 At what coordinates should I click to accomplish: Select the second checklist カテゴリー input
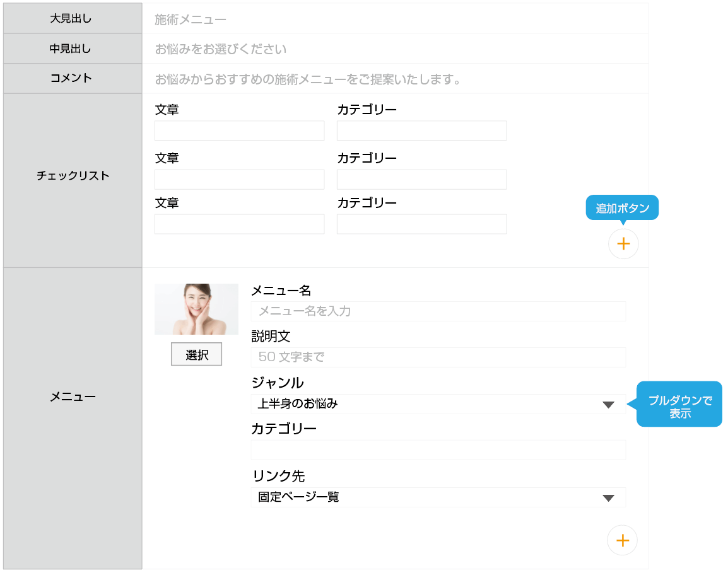pos(421,179)
